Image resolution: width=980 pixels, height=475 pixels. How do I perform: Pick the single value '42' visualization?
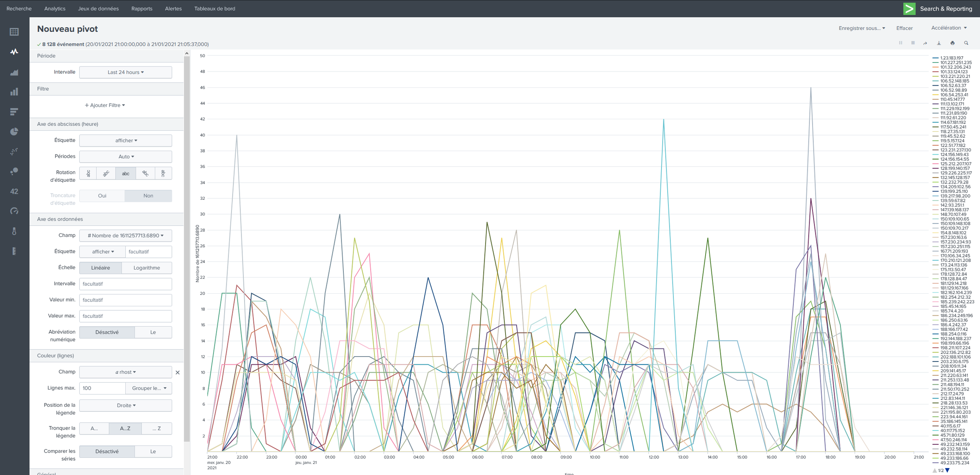[x=14, y=191]
